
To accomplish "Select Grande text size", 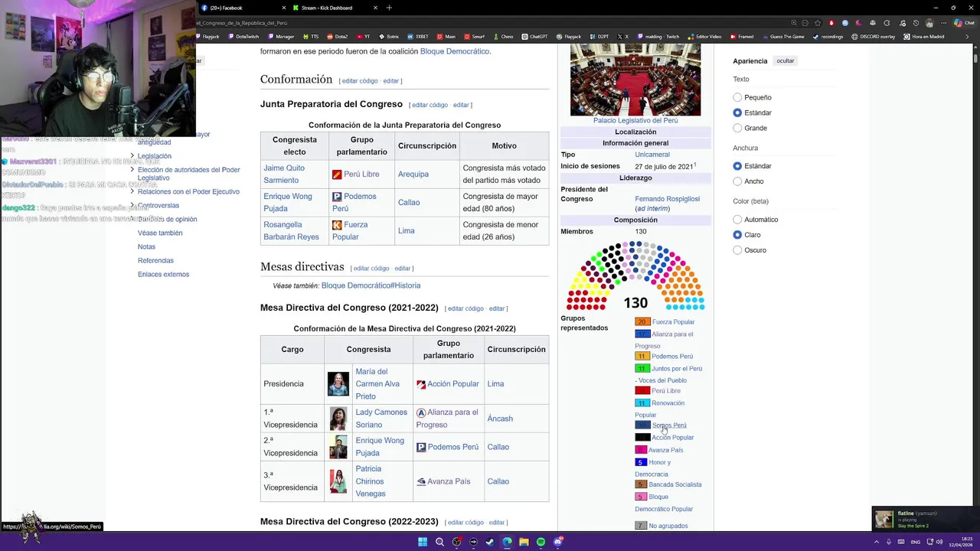I will [x=737, y=128].
